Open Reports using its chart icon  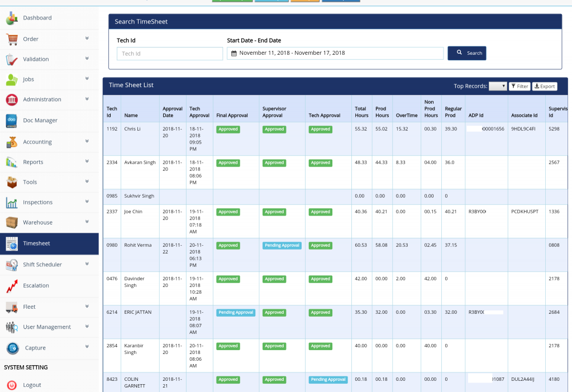tap(11, 161)
